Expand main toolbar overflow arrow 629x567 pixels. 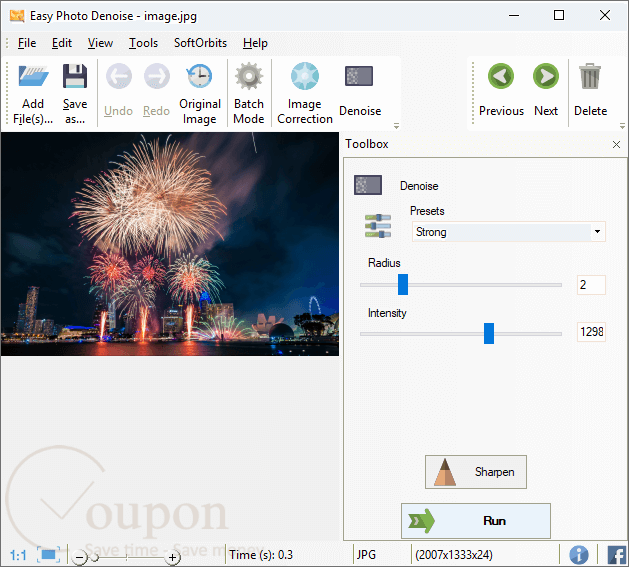(396, 126)
